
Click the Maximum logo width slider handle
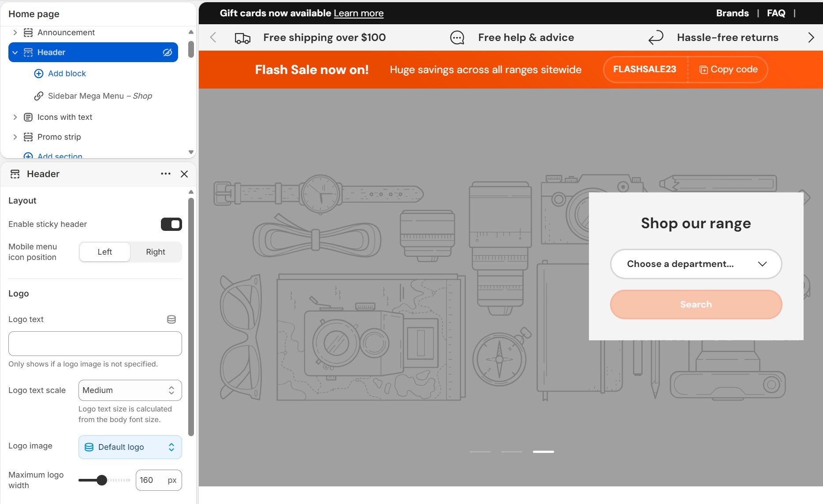point(102,480)
